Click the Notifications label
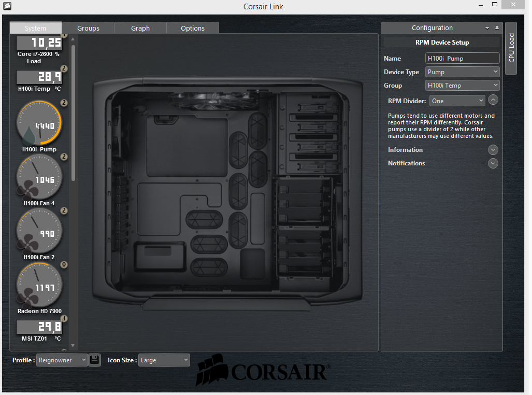Screen dimensions: 532x395 click(406, 163)
